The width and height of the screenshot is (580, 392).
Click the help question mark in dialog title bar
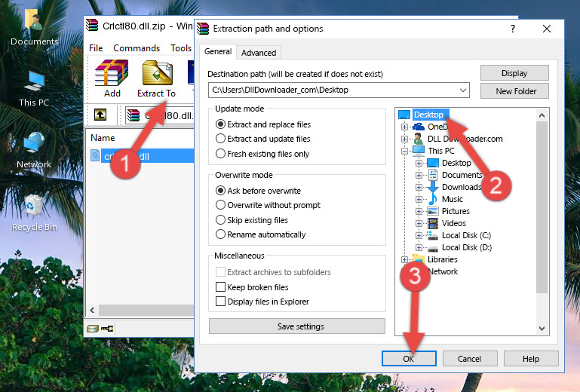(513, 29)
